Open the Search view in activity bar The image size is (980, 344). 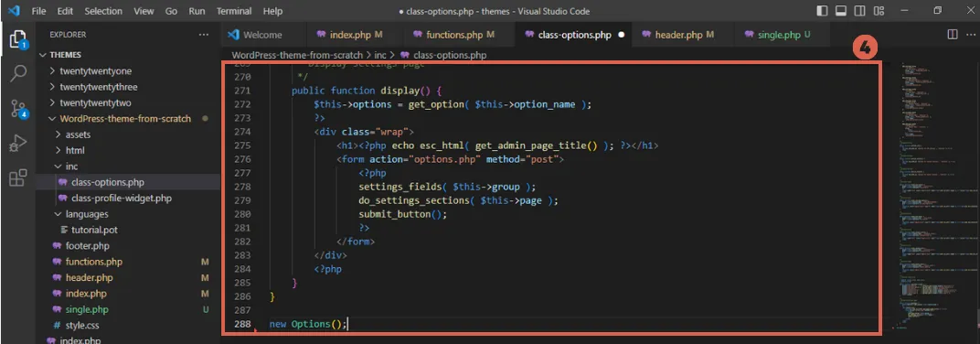pyautogui.click(x=17, y=73)
